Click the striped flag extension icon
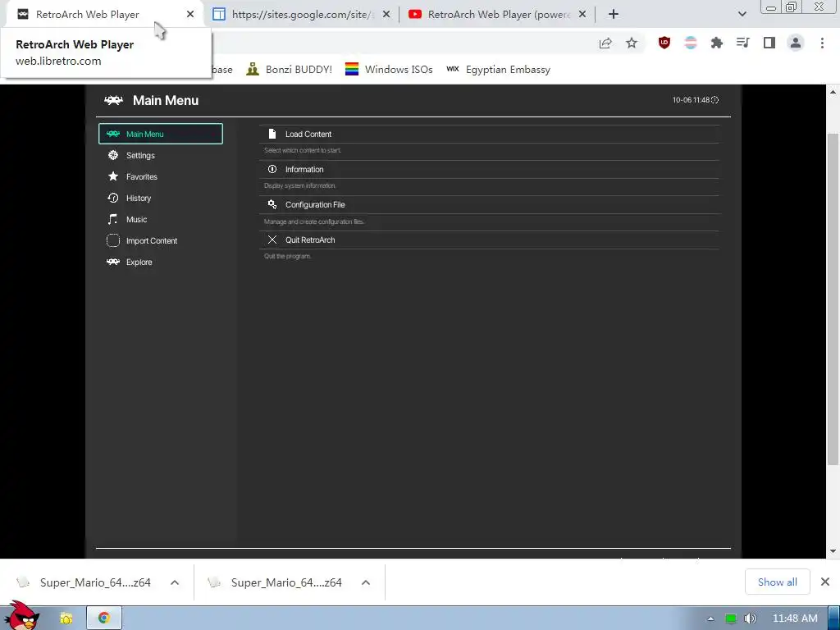 point(691,43)
